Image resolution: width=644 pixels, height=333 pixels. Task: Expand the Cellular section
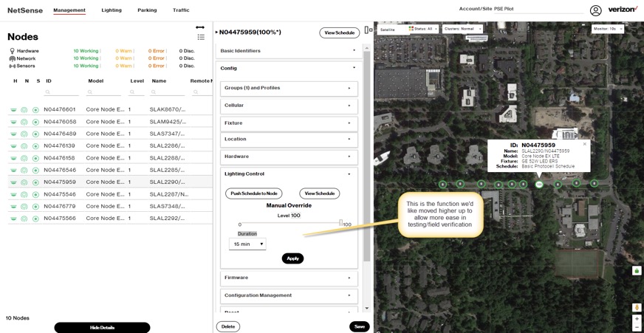(290, 106)
